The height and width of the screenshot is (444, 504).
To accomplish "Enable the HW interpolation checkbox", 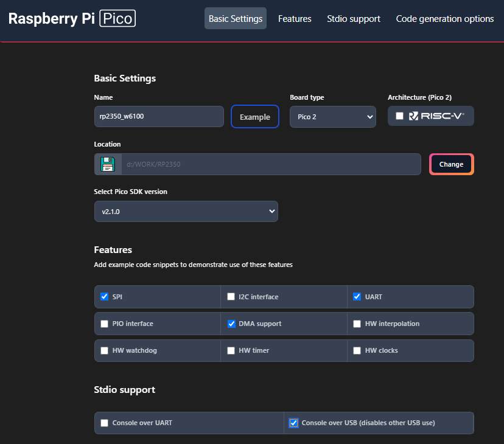I will [357, 324].
